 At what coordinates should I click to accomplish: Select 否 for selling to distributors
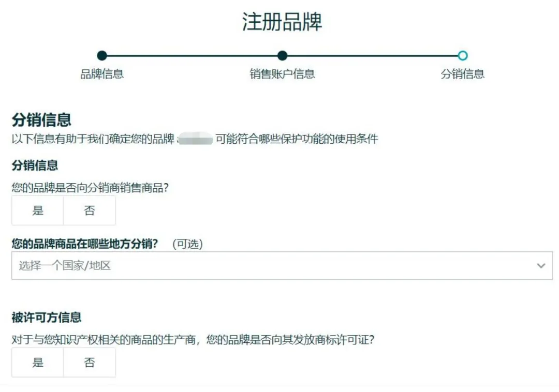pyautogui.click(x=90, y=210)
